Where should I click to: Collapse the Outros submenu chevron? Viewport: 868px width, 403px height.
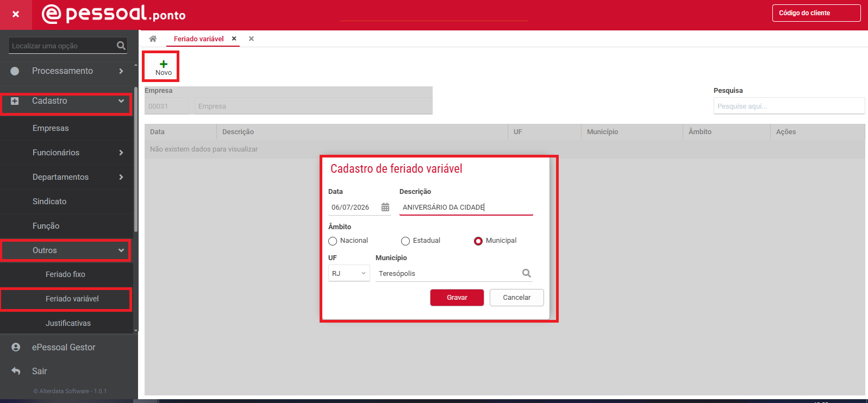[x=121, y=250]
